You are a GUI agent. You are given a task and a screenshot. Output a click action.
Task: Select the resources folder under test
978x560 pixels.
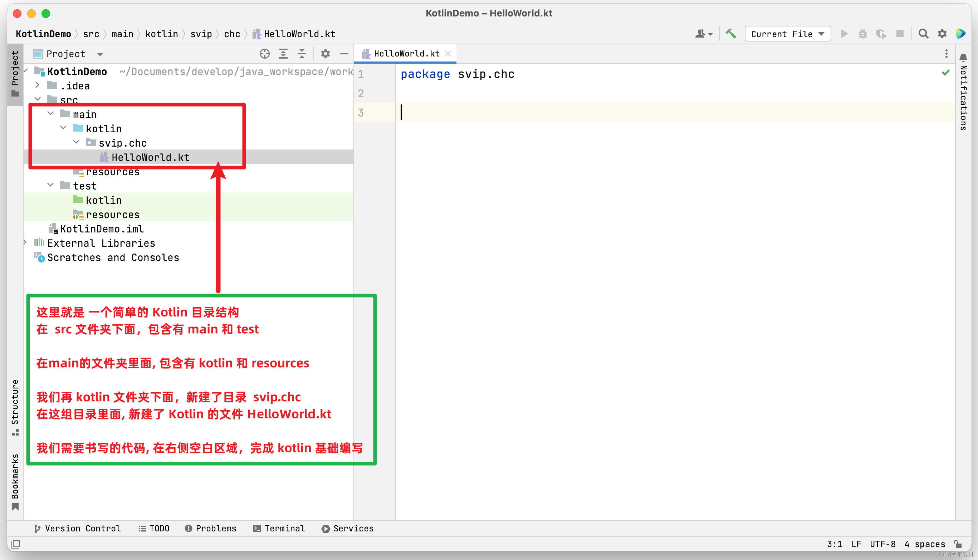189,214
